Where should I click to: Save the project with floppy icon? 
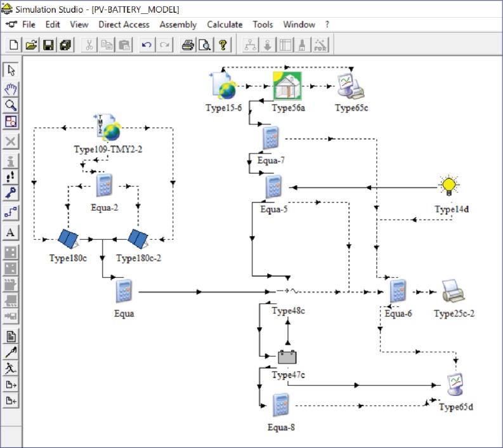tap(48, 45)
